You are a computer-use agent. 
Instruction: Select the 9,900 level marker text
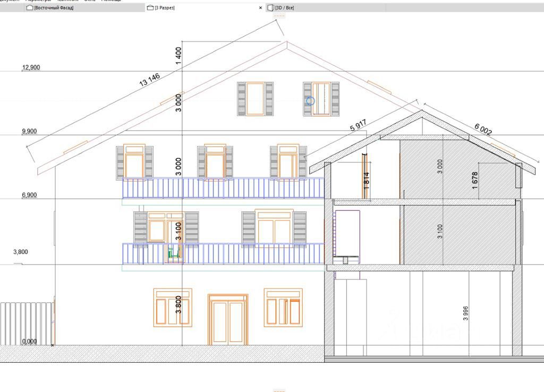[29, 131]
